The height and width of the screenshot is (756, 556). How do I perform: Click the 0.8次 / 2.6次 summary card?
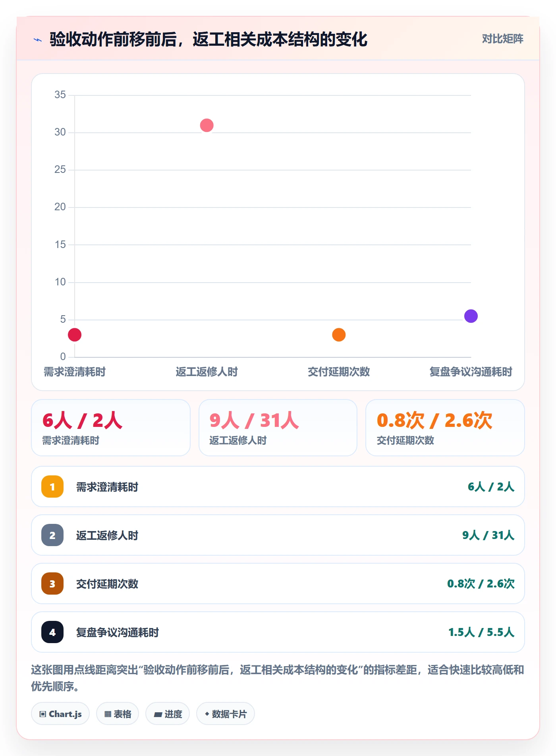coord(445,428)
